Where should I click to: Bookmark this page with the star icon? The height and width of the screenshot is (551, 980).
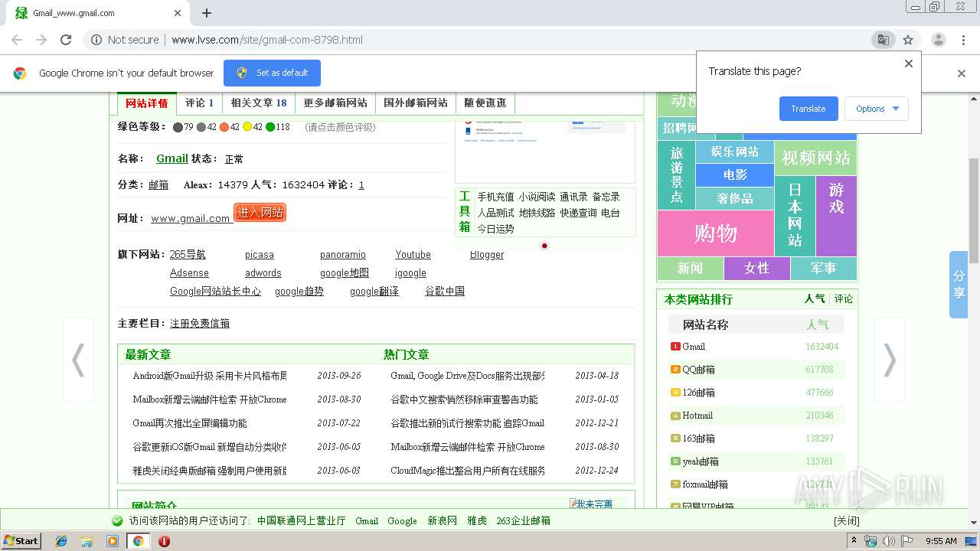click(908, 40)
